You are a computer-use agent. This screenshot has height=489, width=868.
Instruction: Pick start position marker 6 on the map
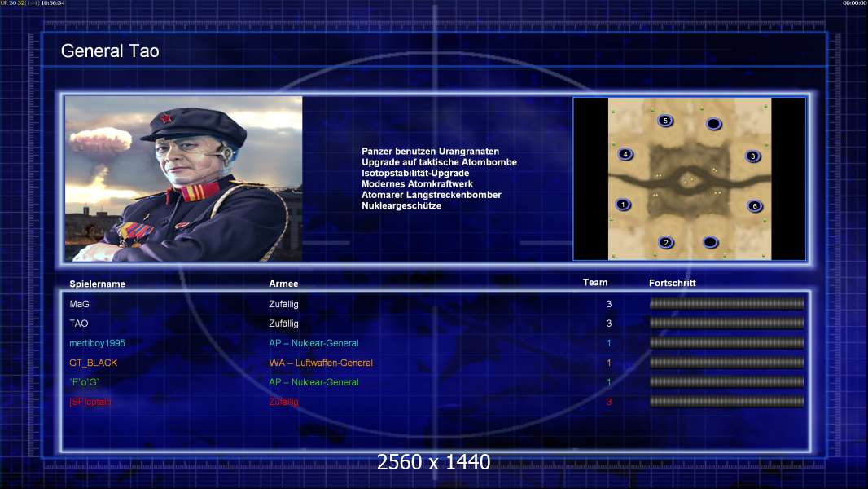tap(755, 206)
